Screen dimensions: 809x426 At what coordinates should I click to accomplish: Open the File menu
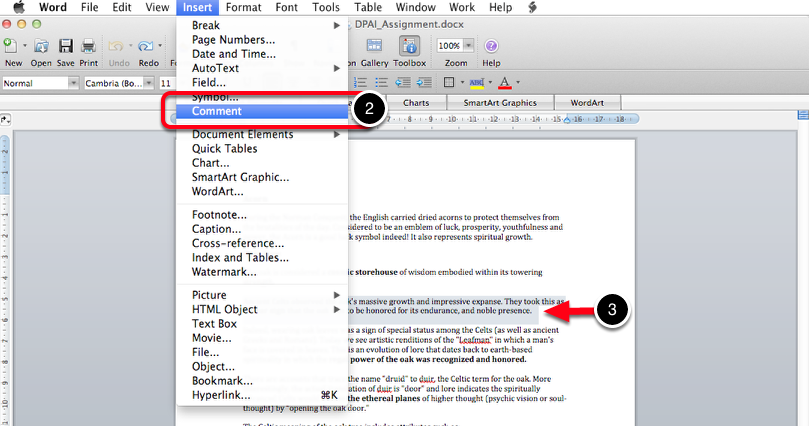point(90,7)
